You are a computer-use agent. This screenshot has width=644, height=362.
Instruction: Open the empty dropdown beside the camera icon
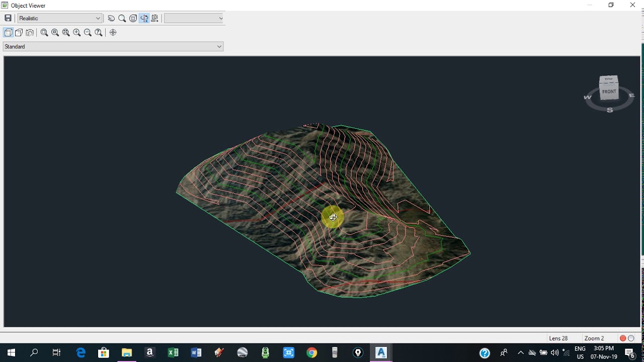click(x=194, y=18)
